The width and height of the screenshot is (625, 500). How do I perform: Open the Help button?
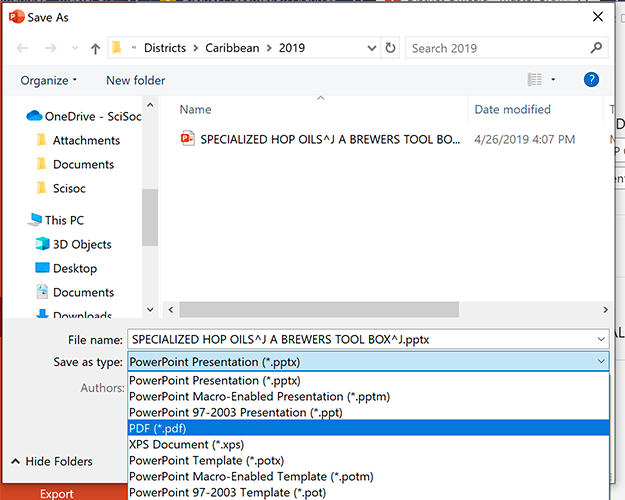click(x=591, y=80)
